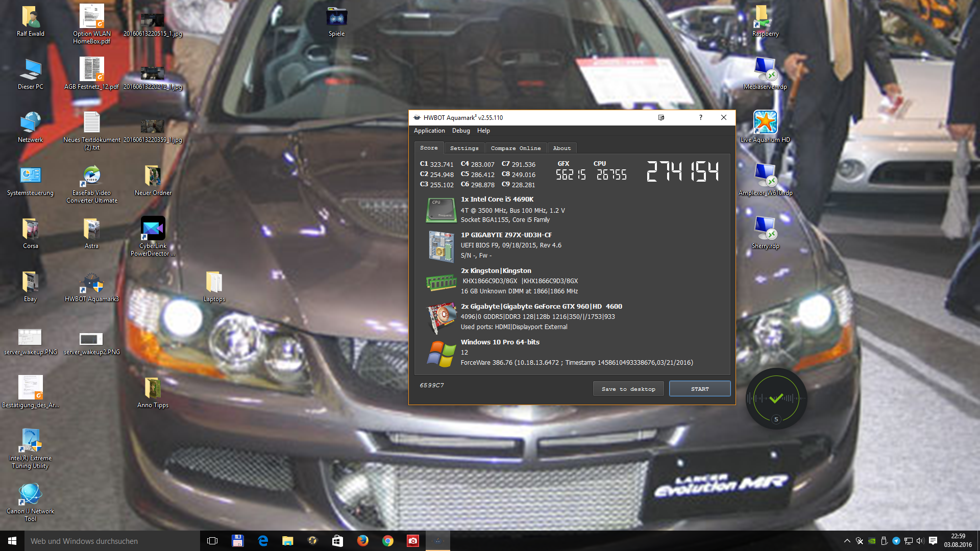
Task: Open Action Center notifications
Action: point(933,541)
